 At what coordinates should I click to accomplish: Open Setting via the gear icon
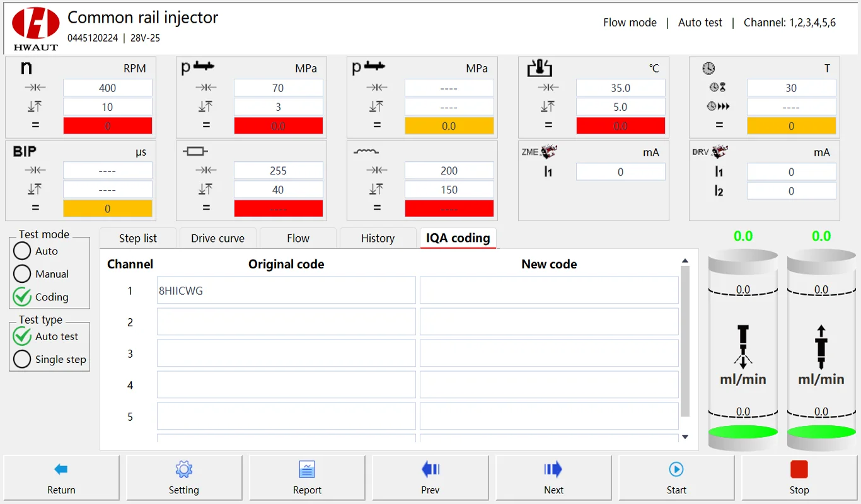[184, 469]
